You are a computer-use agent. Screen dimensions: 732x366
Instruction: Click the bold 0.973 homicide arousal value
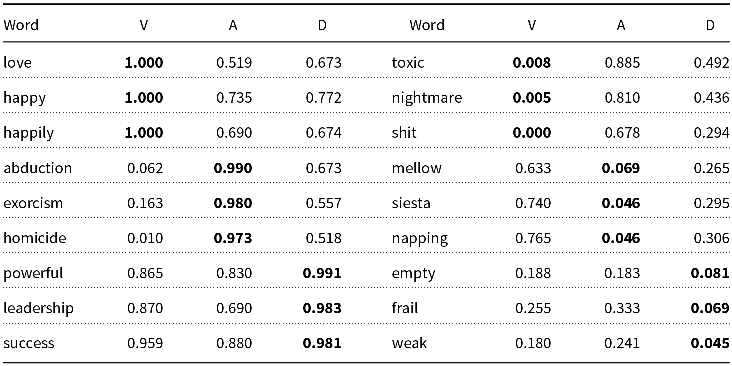coord(233,238)
